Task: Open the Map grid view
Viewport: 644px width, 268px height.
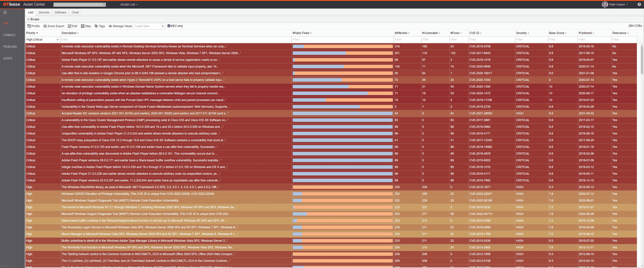Action: [x=86, y=26]
